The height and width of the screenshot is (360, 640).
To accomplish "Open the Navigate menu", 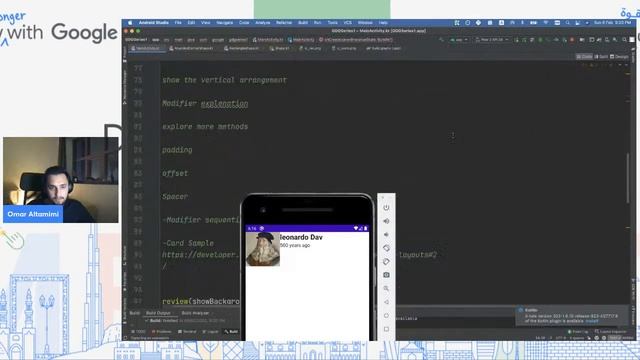I will coord(224,23).
